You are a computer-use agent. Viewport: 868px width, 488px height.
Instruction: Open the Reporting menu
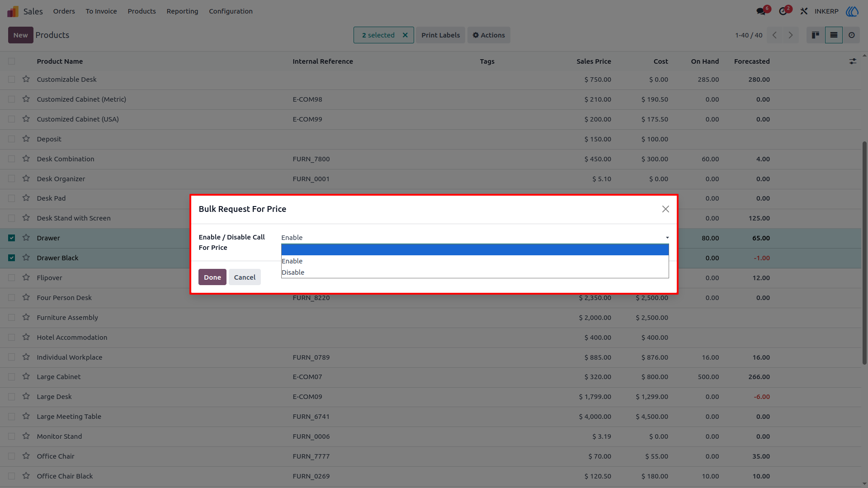pos(182,11)
